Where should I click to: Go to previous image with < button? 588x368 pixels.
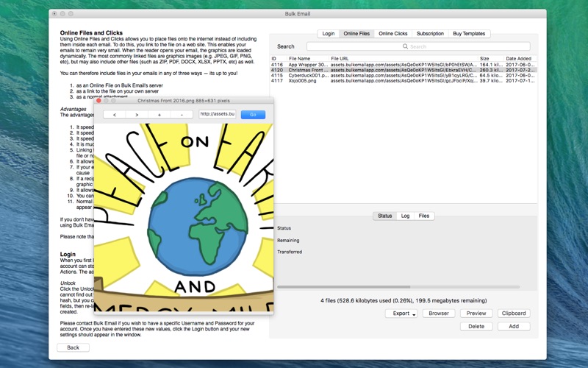point(115,115)
